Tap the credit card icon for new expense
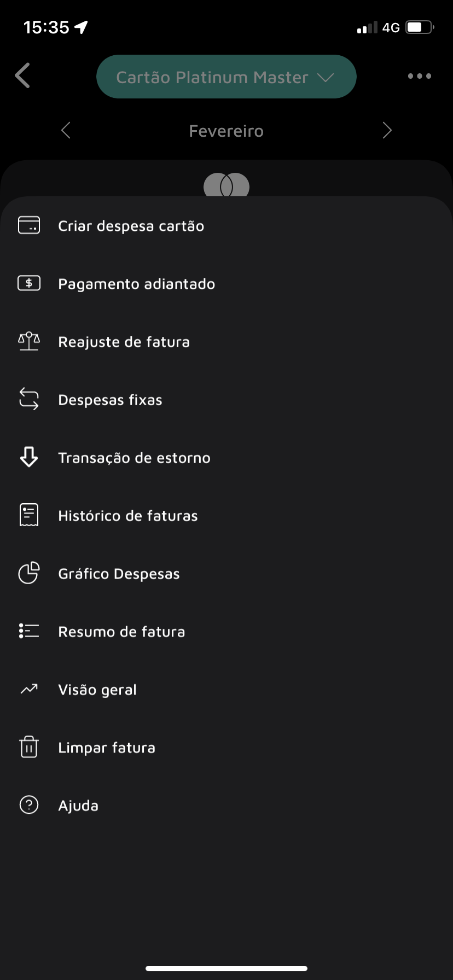 29,225
